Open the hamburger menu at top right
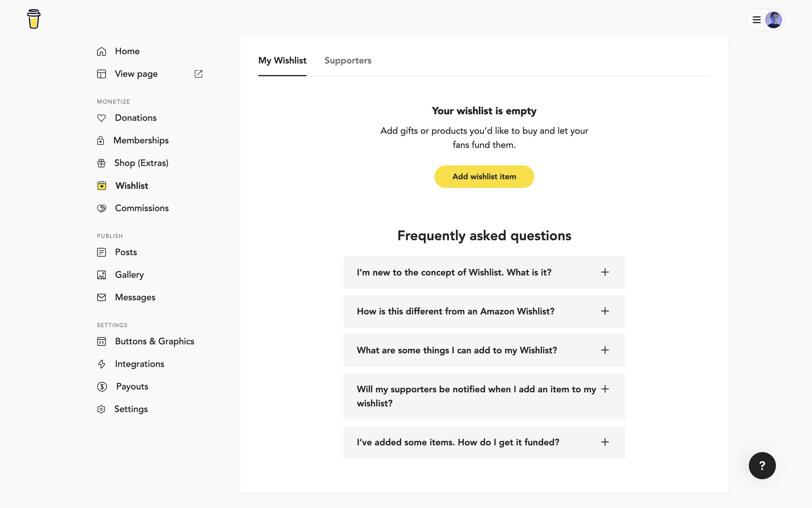Screen dimensions: 812x508 [757, 20]
